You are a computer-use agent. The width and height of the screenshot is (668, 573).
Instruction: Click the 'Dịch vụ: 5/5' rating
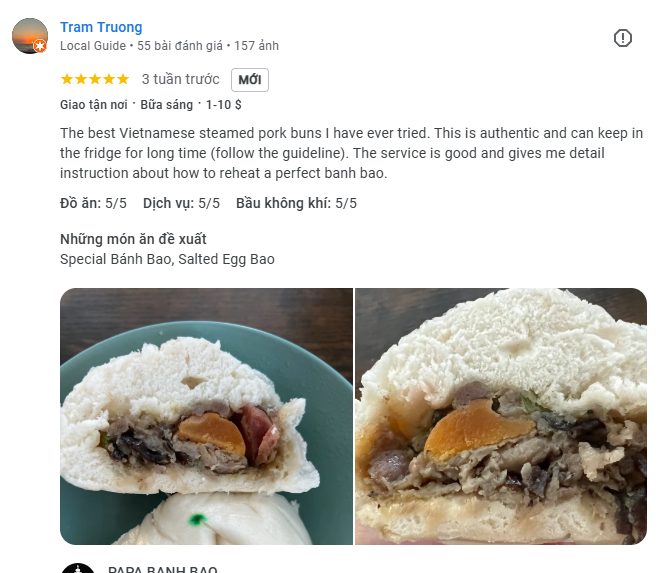coord(181,203)
